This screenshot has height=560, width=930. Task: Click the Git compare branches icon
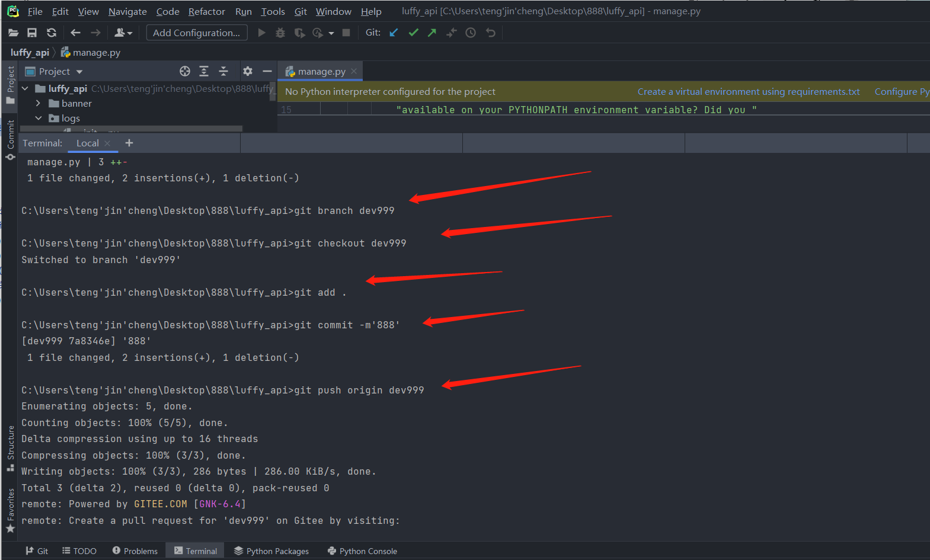[452, 33]
